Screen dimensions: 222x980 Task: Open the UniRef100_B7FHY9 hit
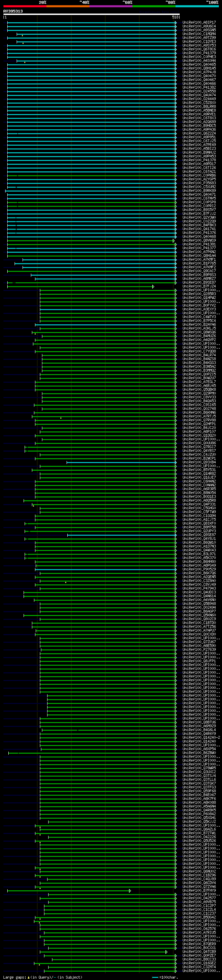(199, 891)
